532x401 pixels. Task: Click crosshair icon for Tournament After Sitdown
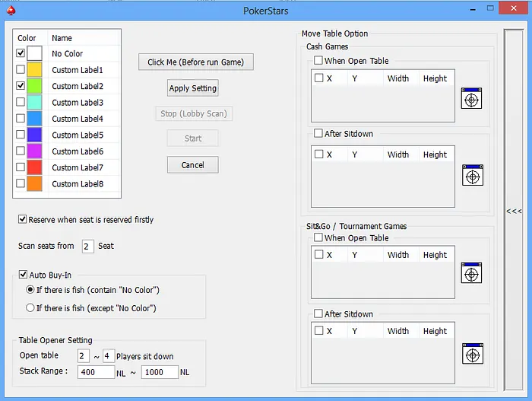point(471,354)
